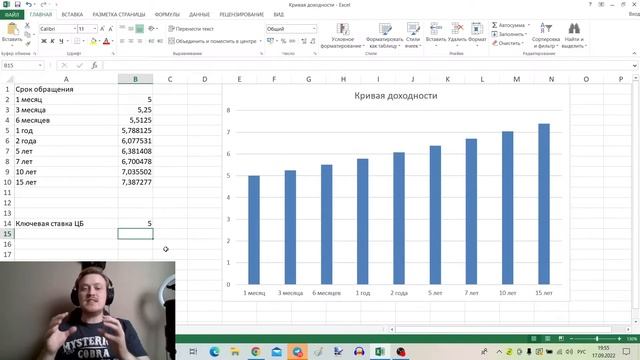Click the Page Break Preview icon
This screenshot has width=640, height=360.
point(562,339)
